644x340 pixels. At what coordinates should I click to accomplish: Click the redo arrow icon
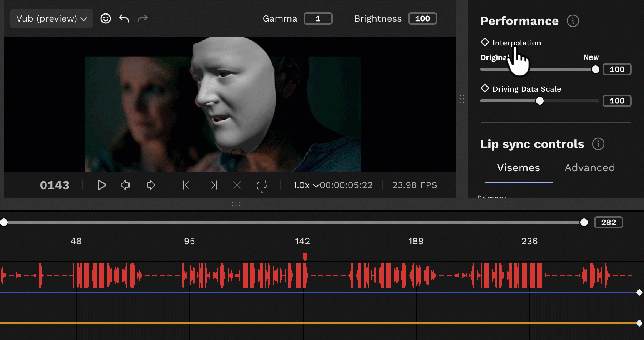(143, 18)
